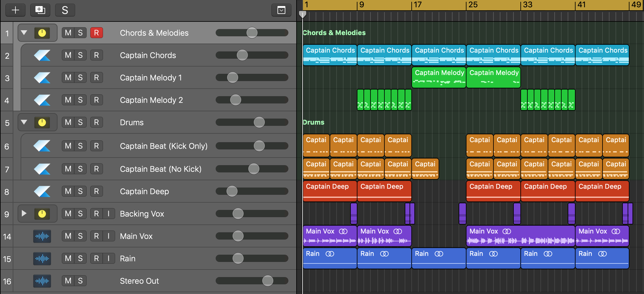Screen dimensions: 644x294
Task: Mute the Stereo Out track
Action: (68, 281)
